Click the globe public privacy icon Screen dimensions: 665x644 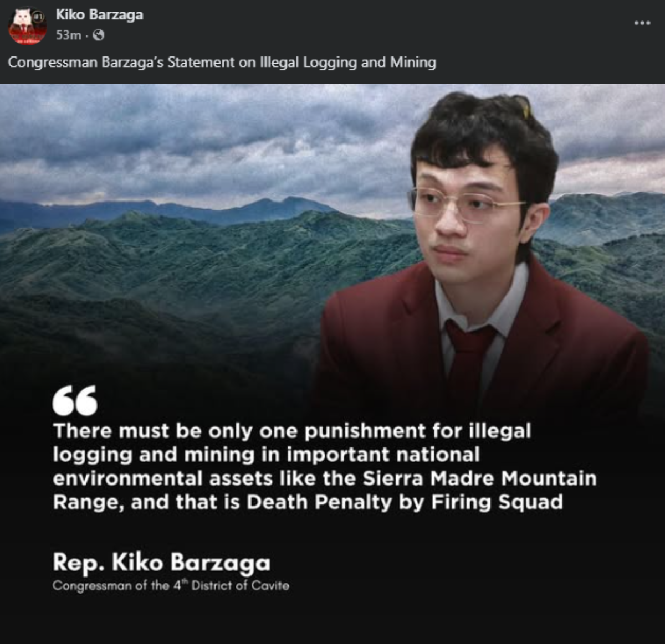(x=98, y=35)
